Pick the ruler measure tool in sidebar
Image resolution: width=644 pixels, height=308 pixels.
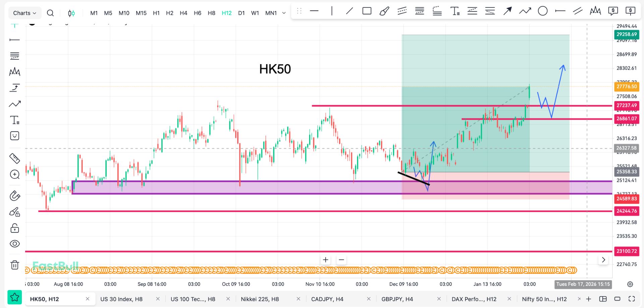[x=15, y=158]
